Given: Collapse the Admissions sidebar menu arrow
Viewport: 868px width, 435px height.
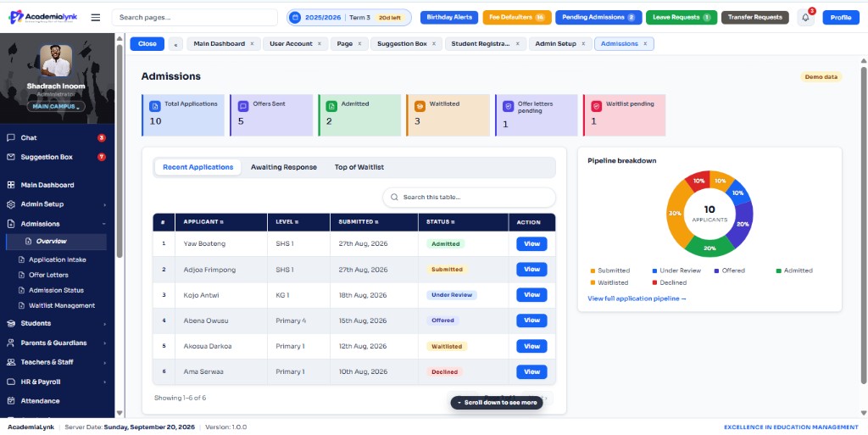Looking at the screenshot, I should point(104,224).
